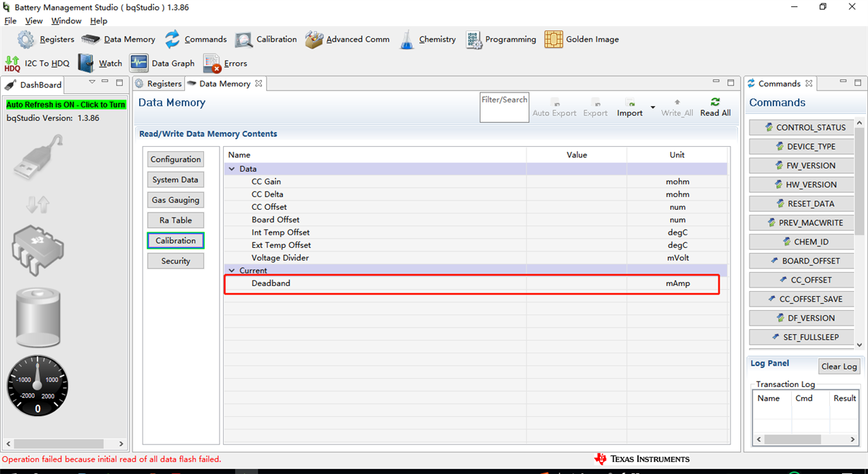This screenshot has height=474, width=868.
Task: Open the Golden Image chip icon
Action: point(554,40)
